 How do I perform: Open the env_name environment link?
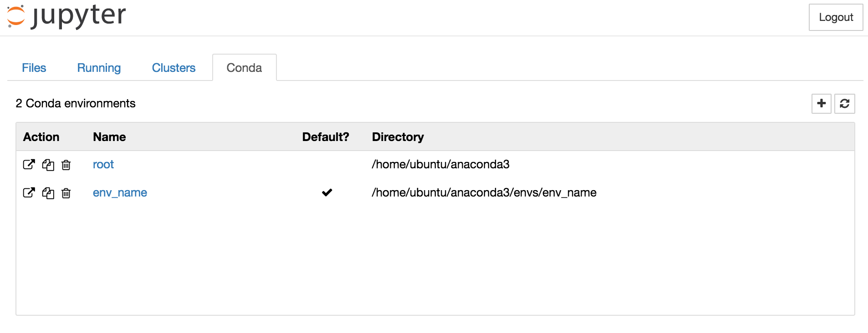click(x=120, y=193)
